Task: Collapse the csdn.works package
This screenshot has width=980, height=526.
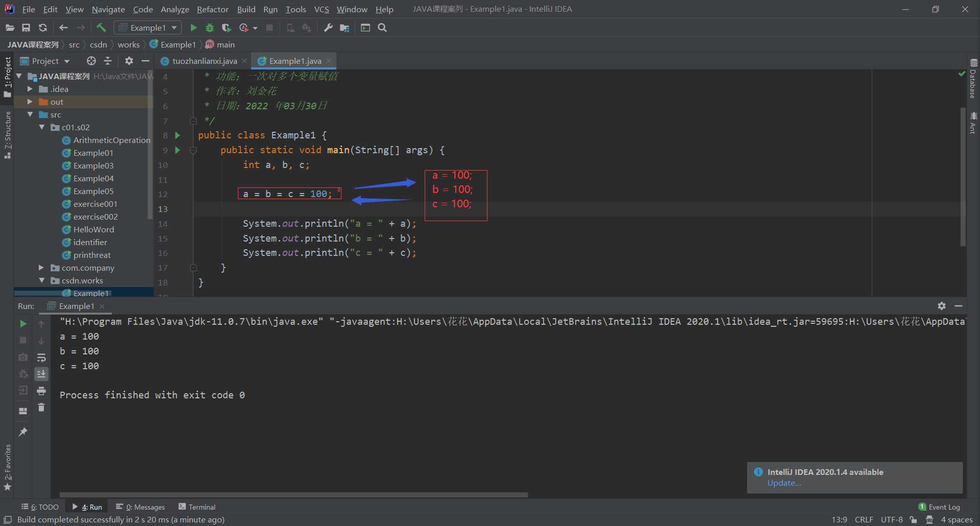Action: pos(42,280)
